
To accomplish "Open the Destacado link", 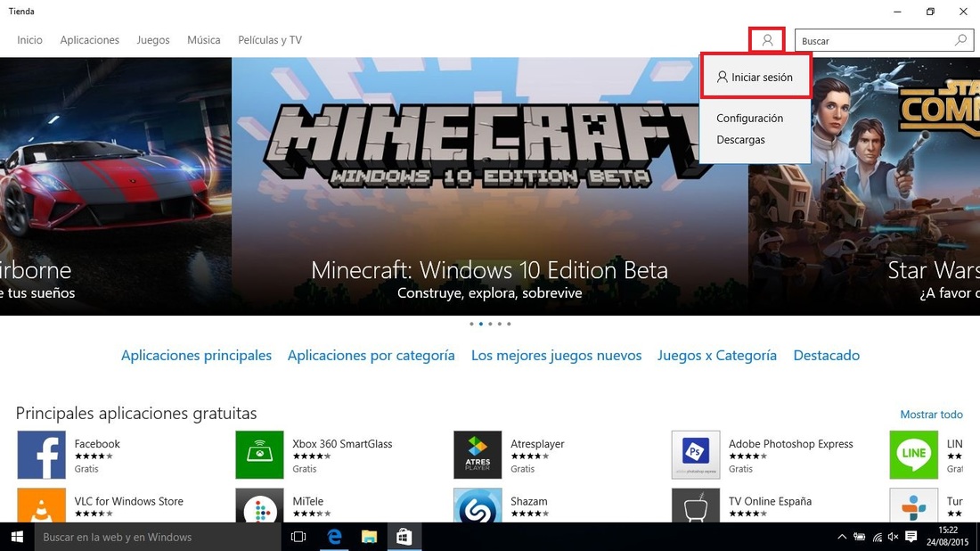I will click(826, 355).
